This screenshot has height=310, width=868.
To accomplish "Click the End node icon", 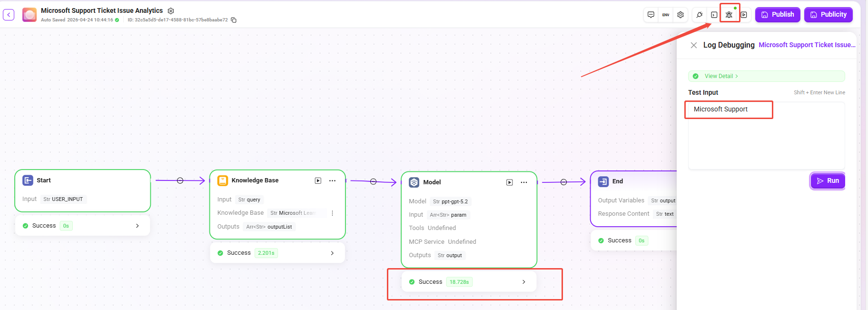I will point(603,181).
